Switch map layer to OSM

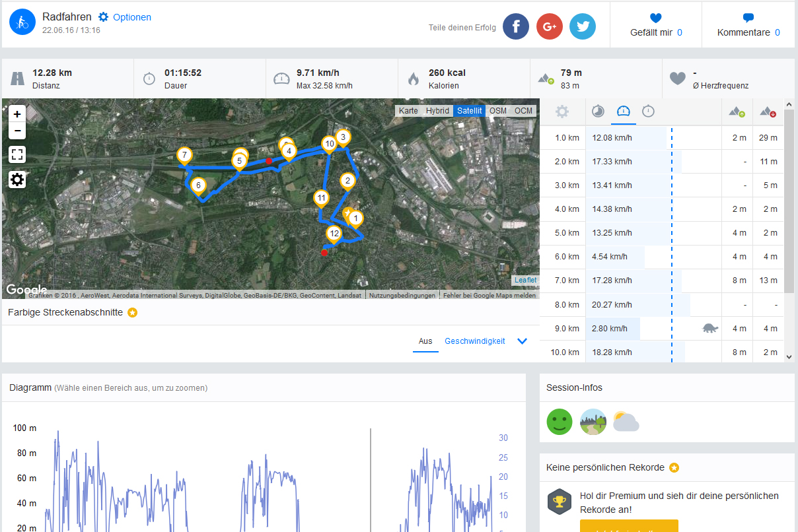pos(498,111)
